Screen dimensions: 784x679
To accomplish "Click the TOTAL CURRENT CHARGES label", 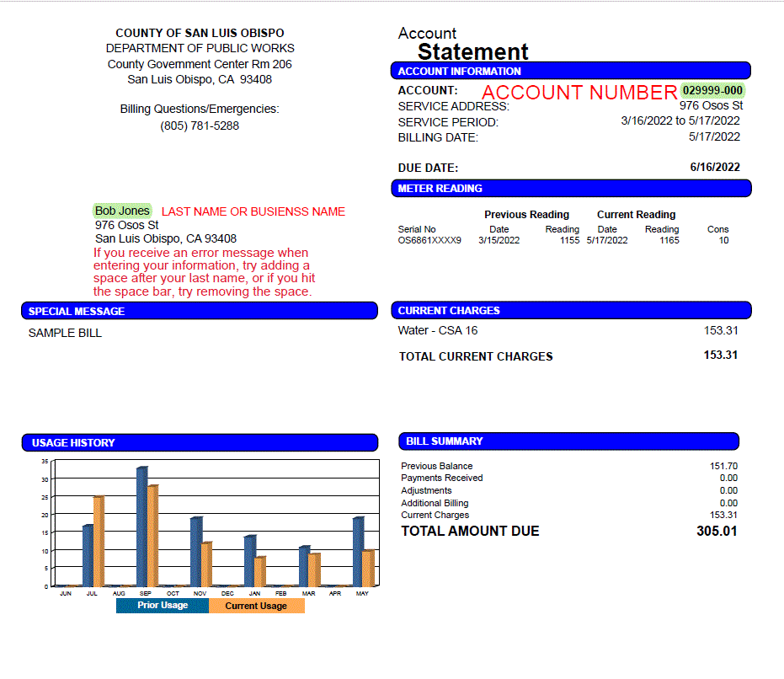I will click(x=476, y=356).
